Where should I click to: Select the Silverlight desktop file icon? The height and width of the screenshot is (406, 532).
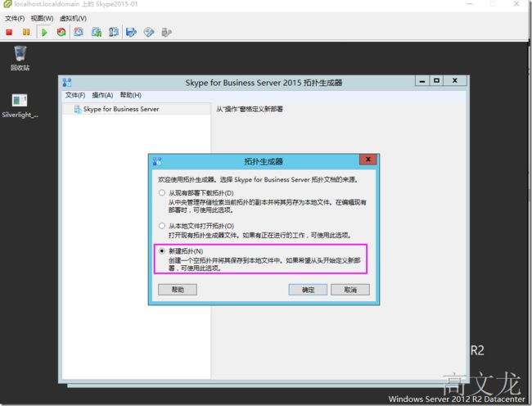pyautogui.click(x=20, y=106)
